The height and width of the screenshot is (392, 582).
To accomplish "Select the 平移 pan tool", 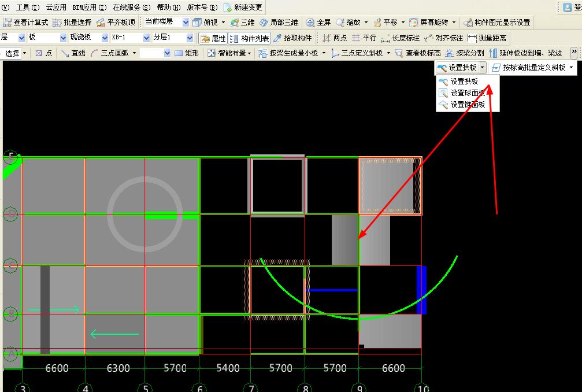I will pos(385,23).
